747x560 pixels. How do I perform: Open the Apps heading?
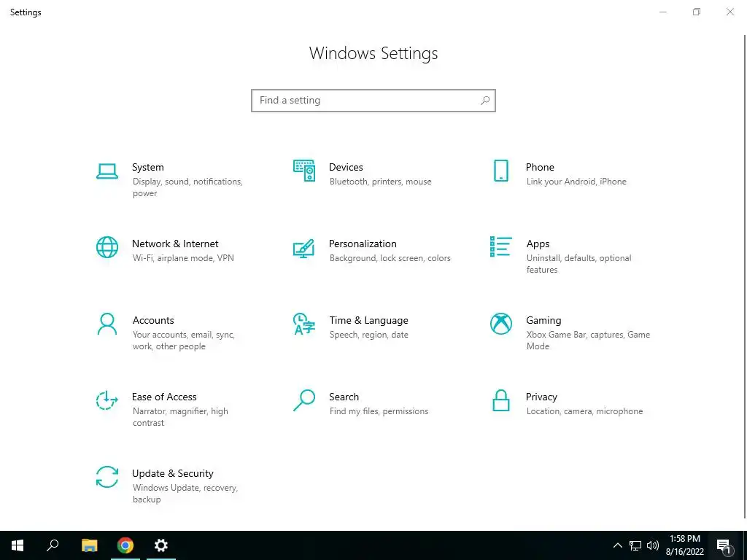[538, 244]
